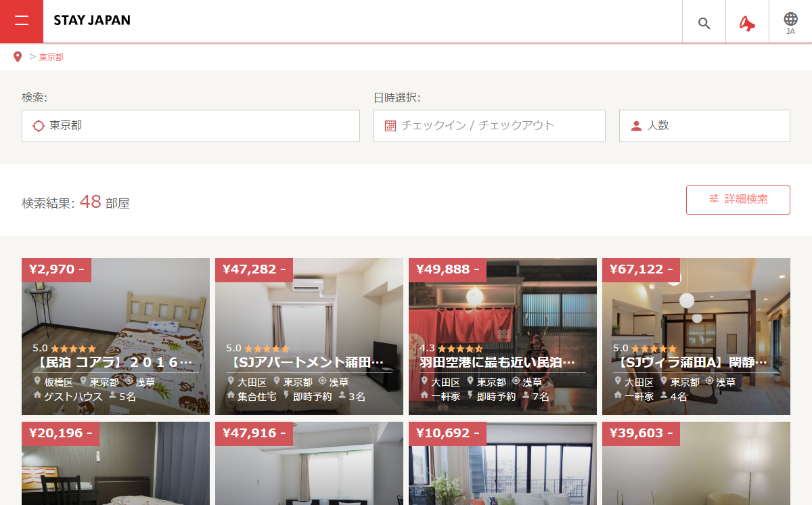812x505 pixels.
Task: Click 即時予約 on the SJアパートメント card
Action: [312, 397]
